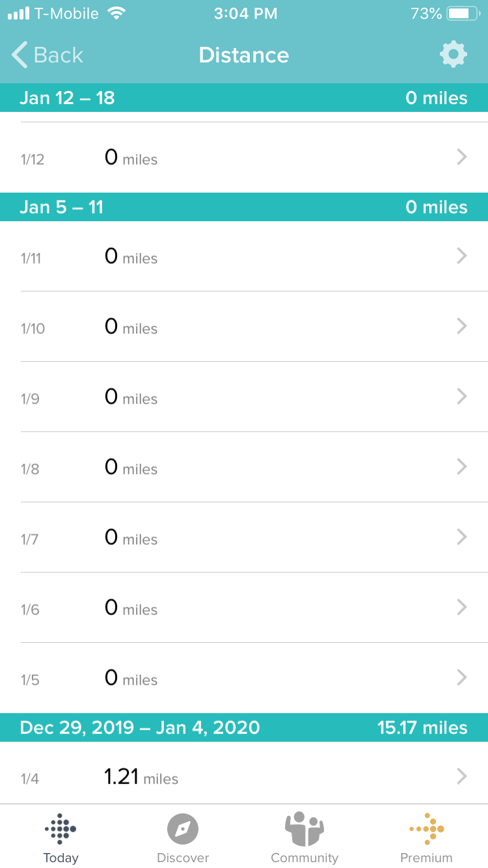Expand the 1/12 entry chevron

coord(462,157)
